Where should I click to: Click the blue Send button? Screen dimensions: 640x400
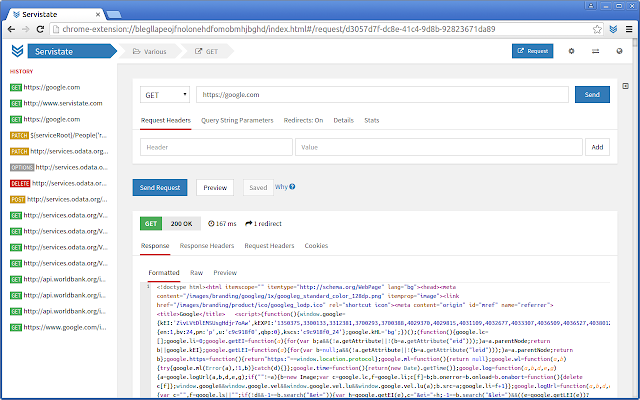(x=592, y=94)
